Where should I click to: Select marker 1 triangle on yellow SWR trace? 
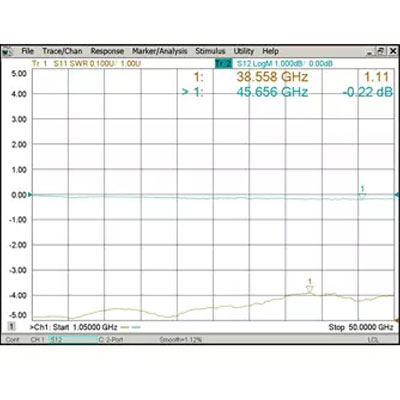tap(310, 290)
